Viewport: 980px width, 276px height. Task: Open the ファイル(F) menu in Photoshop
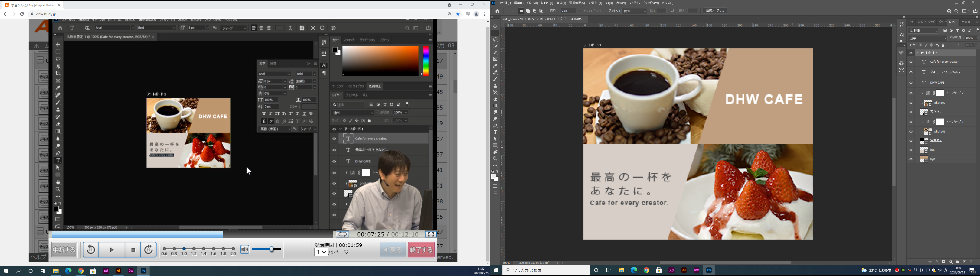pos(505,3)
